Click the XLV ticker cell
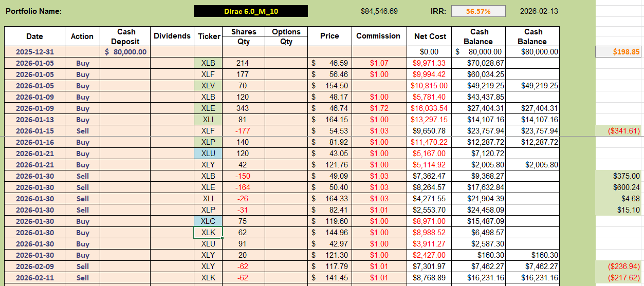 [x=208, y=86]
